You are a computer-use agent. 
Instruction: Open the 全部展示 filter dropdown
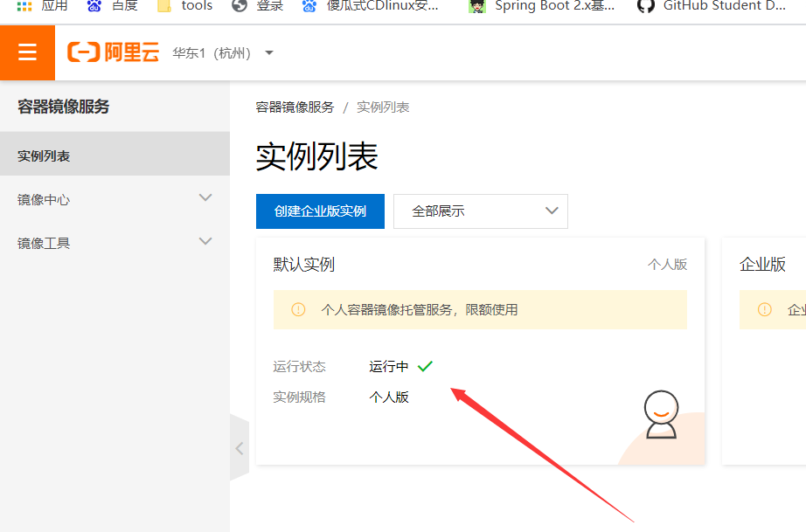tap(480, 211)
